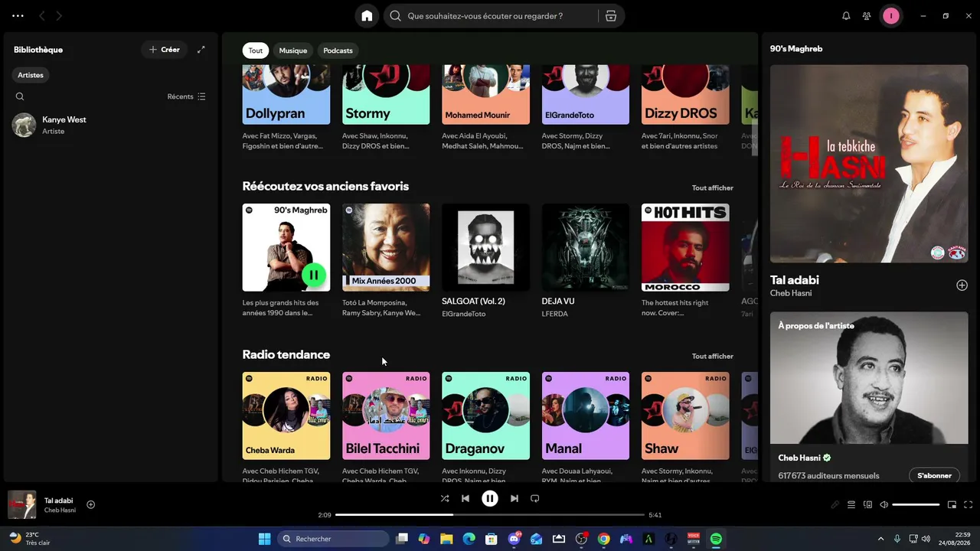Skip to the next track
This screenshot has width=980, height=551.
[514, 498]
